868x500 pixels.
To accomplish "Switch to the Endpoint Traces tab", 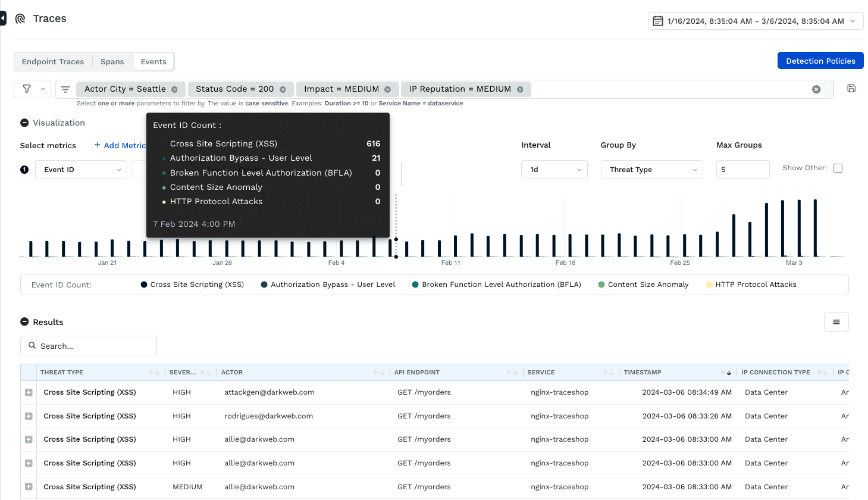I will coord(53,62).
